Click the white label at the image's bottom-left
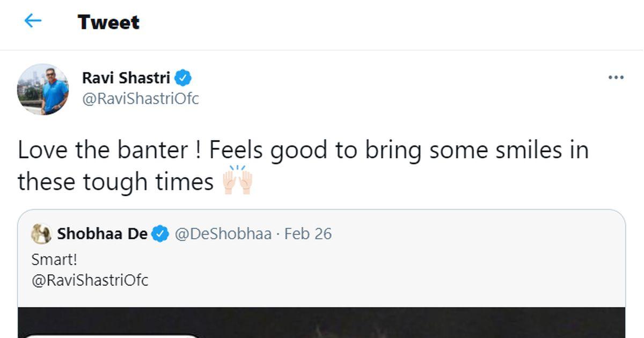 pyautogui.click(x=113, y=336)
